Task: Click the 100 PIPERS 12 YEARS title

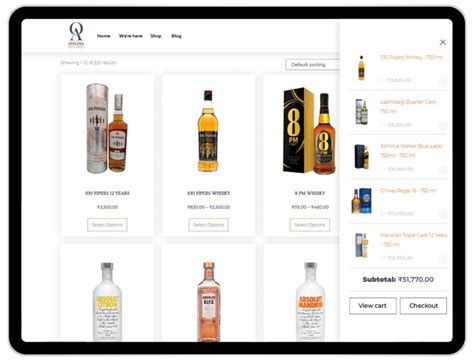Action: [x=107, y=193]
